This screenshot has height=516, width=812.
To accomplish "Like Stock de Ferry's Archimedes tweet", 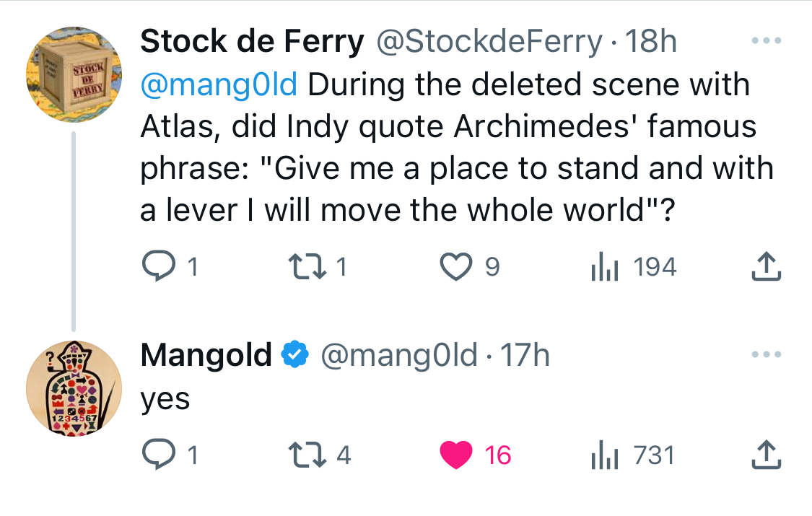I will 455,268.
